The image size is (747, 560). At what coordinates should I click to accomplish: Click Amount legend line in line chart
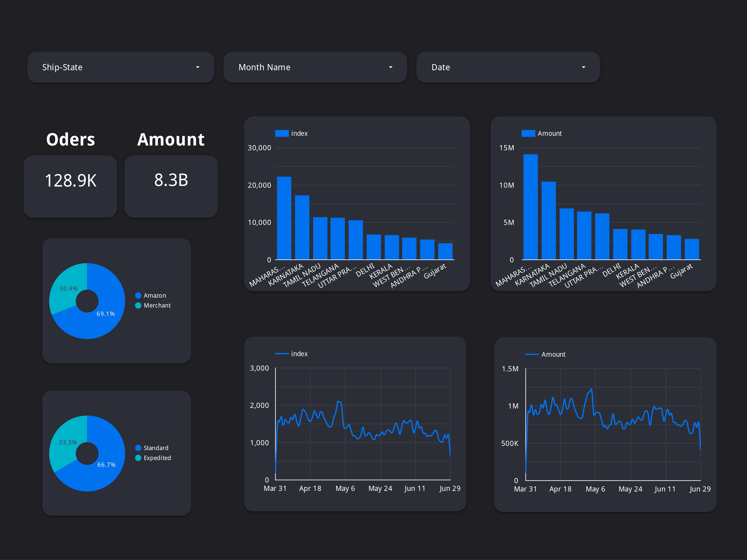coord(532,354)
